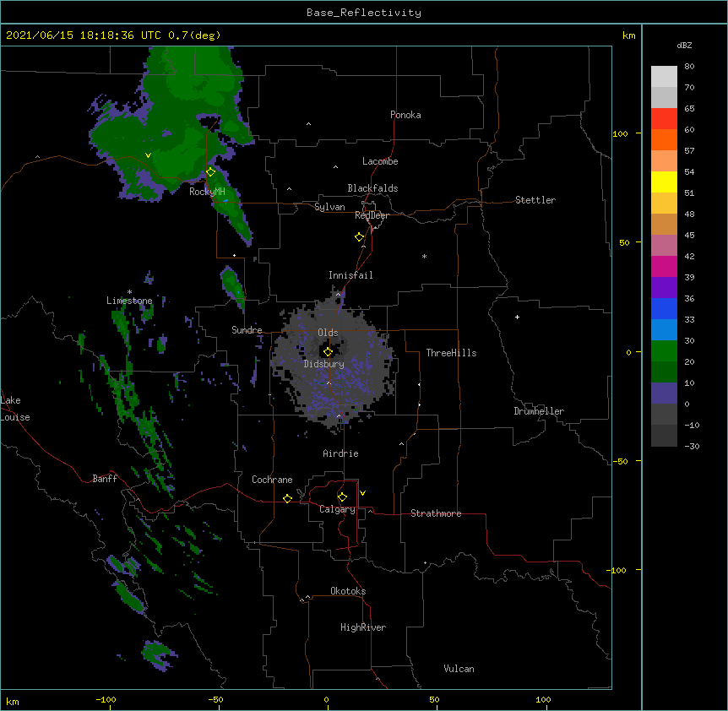
Task: Click the yellow marker below Cochrane
Action: 287,498
